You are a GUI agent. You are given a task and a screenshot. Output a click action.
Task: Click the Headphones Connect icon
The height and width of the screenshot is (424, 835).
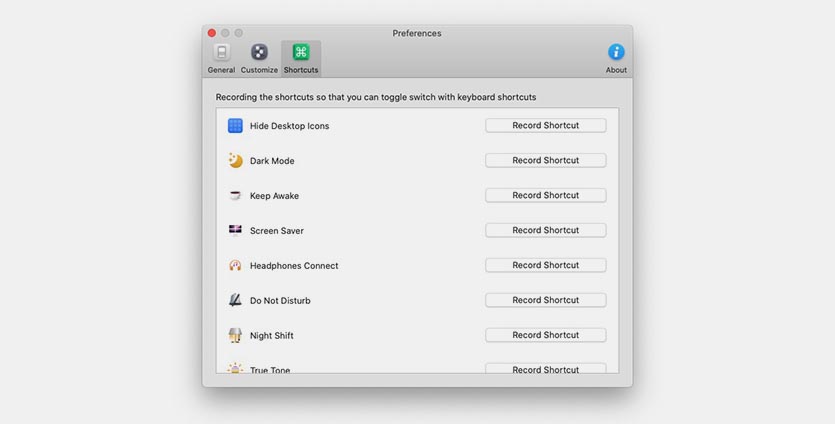(235, 266)
